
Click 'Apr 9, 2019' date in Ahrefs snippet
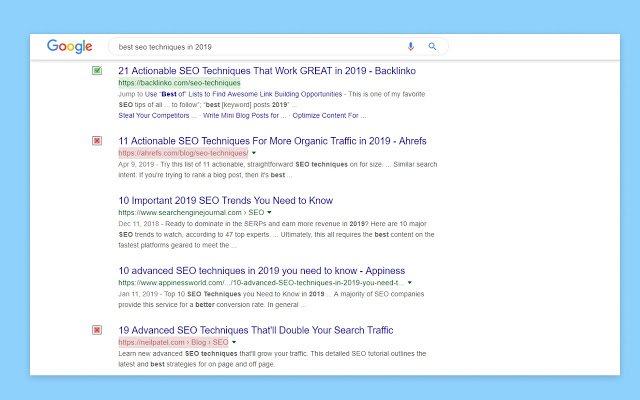click(x=136, y=164)
